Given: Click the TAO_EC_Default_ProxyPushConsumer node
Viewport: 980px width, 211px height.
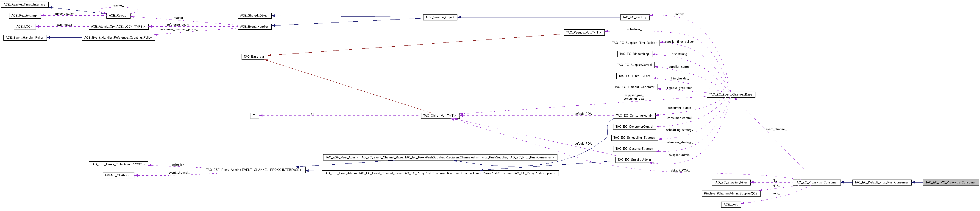Looking at the screenshot, I should (x=881, y=183).
